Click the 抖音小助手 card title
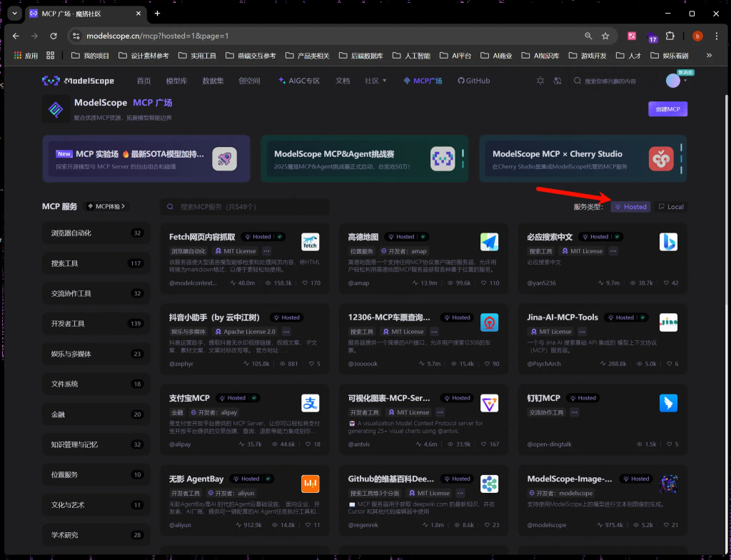The width and height of the screenshot is (731, 560). pos(214,317)
